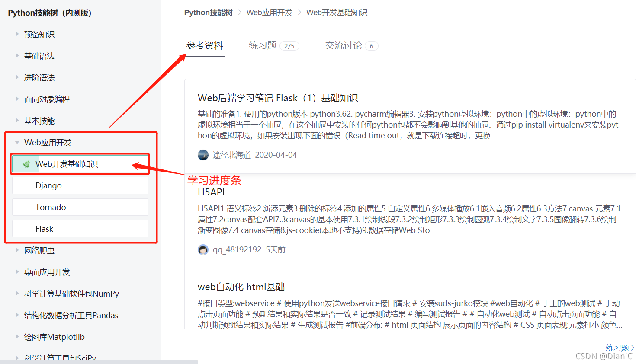639x364 pixels.
Task: Switch to the 参考资料 tab
Action: (205, 45)
